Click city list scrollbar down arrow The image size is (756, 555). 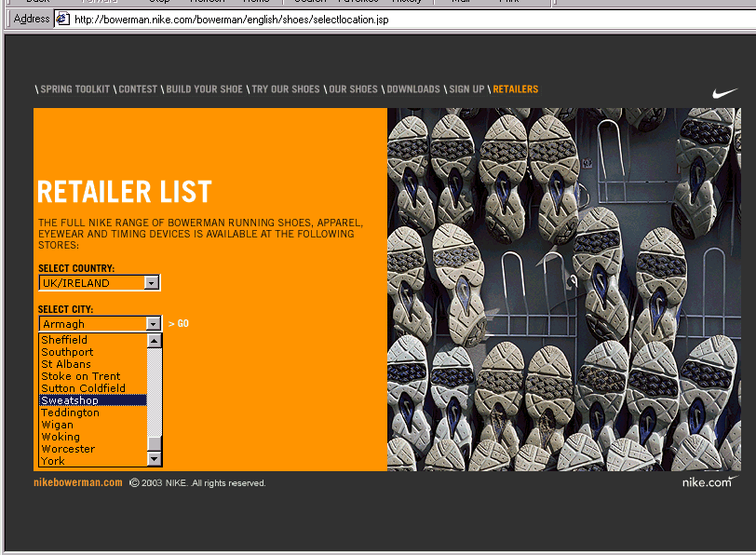point(155,459)
